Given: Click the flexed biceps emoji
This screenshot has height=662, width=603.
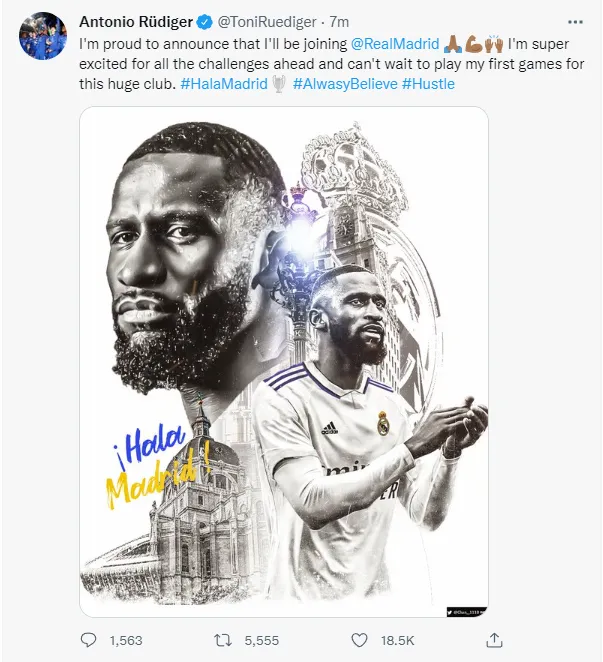Looking at the screenshot, I should pos(474,44).
